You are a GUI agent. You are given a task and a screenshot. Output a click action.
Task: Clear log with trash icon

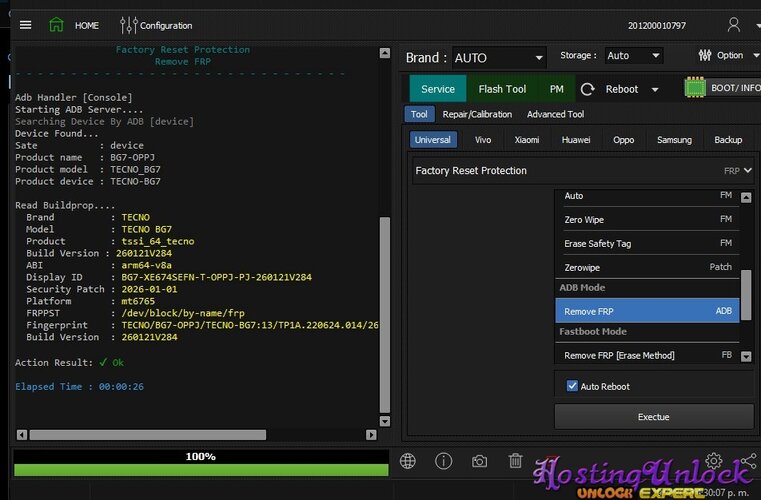[x=515, y=461]
